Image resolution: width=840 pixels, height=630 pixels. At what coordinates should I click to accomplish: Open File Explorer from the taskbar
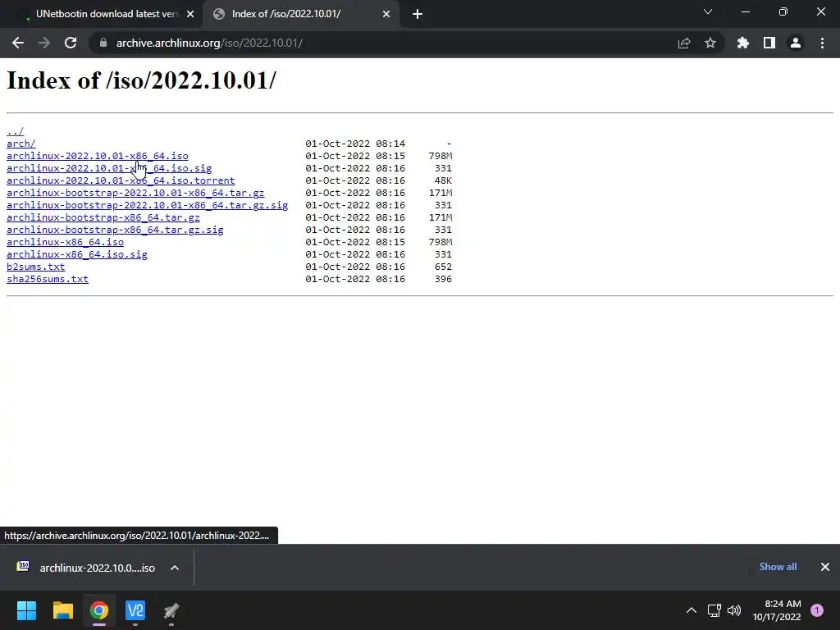[62, 610]
